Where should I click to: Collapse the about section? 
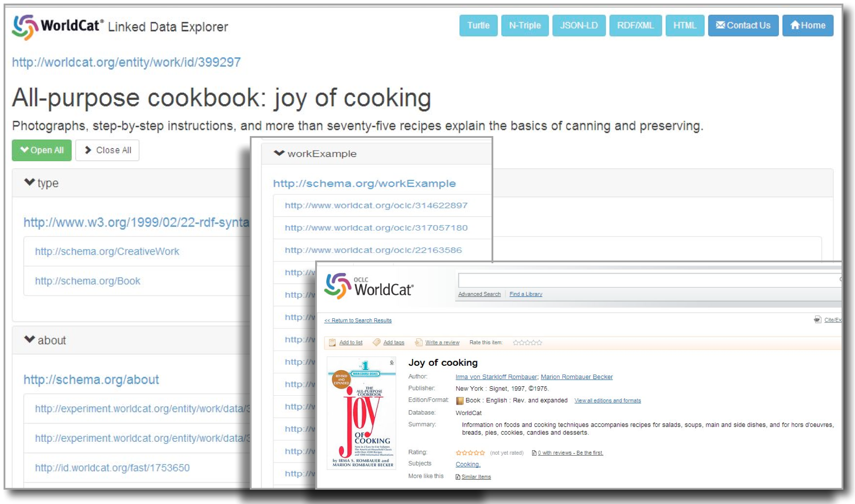[30, 340]
